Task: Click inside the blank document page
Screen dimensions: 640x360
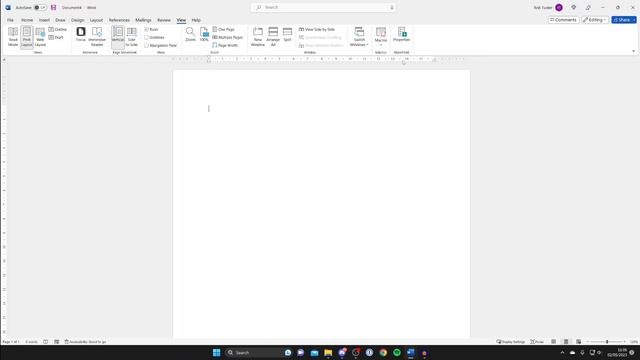Action: tap(321, 204)
